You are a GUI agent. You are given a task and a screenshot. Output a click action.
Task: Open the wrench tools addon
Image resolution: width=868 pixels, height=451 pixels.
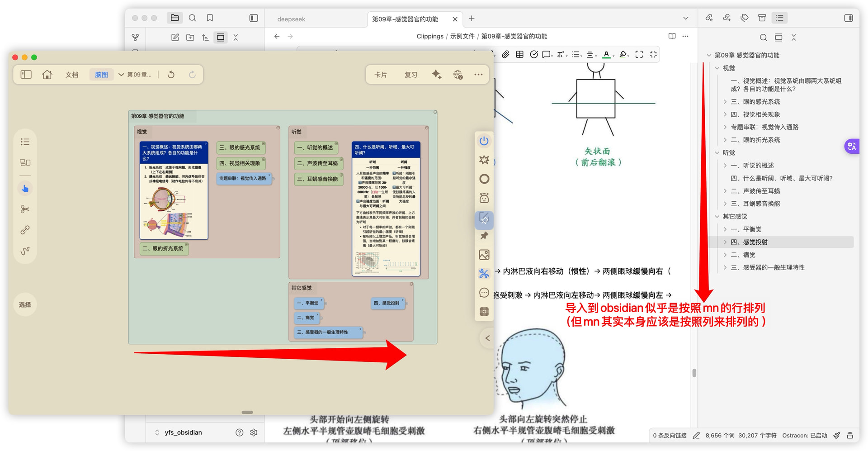click(484, 274)
